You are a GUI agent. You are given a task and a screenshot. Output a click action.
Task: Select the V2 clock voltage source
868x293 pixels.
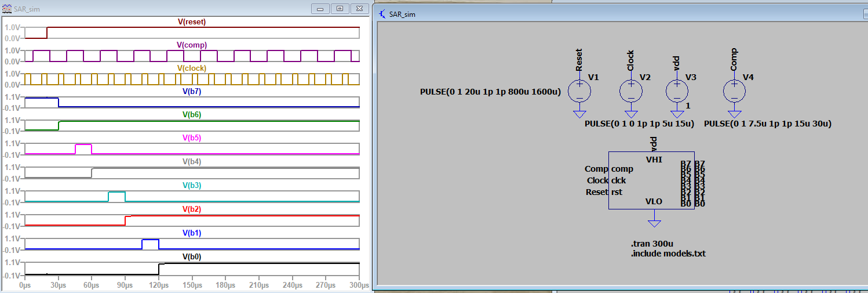(x=631, y=91)
